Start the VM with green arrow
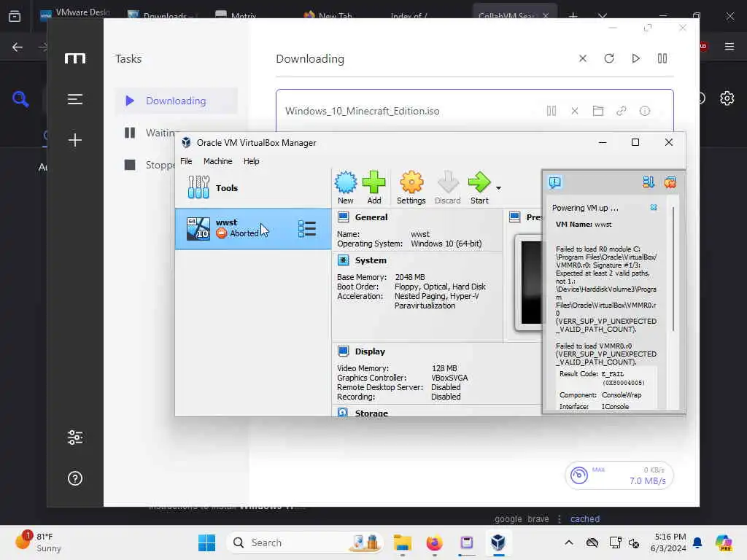This screenshot has width=747, height=560. pos(479,187)
